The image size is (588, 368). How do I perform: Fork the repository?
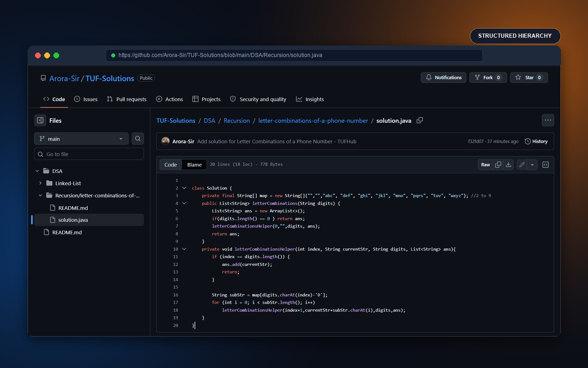(488, 78)
